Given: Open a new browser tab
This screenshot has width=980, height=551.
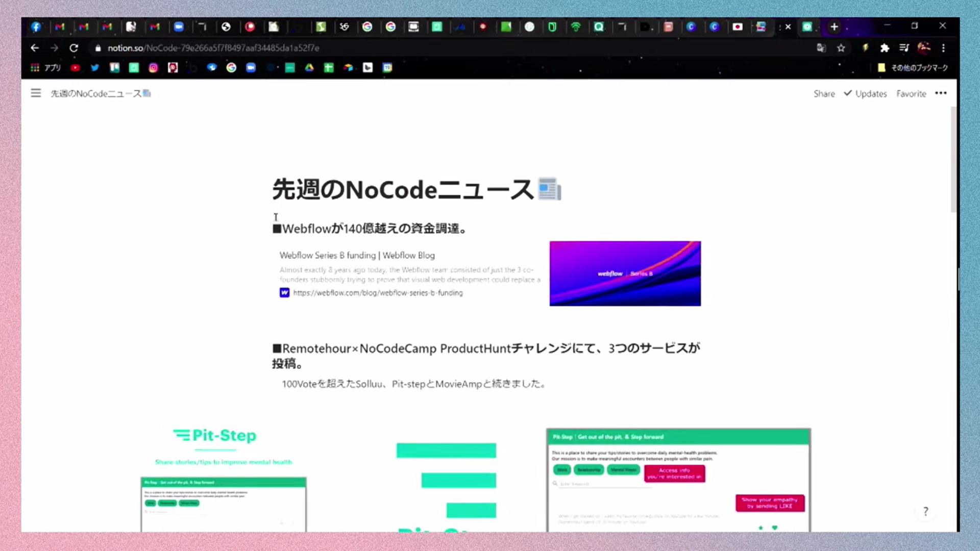Looking at the screenshot, I should pyautogui.click(x=834, y=27).
